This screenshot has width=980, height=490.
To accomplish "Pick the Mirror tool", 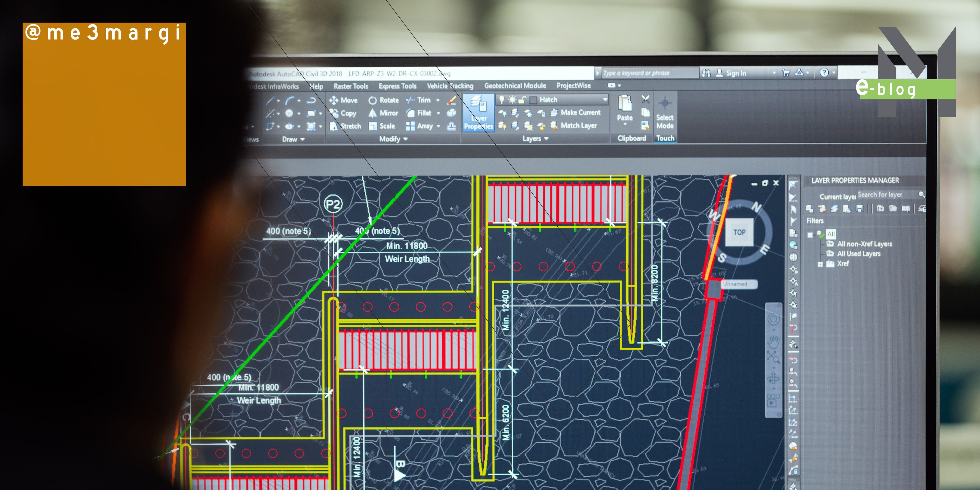I will pos(383,113).
